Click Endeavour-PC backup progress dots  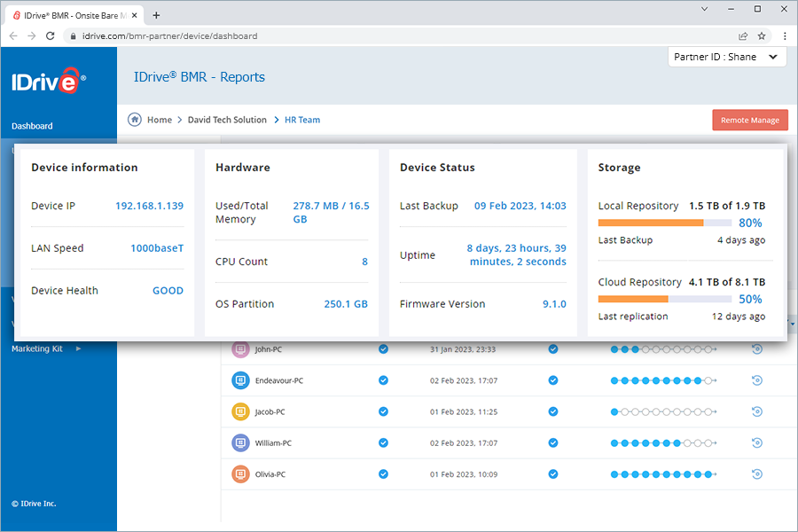tap(663, 380)
